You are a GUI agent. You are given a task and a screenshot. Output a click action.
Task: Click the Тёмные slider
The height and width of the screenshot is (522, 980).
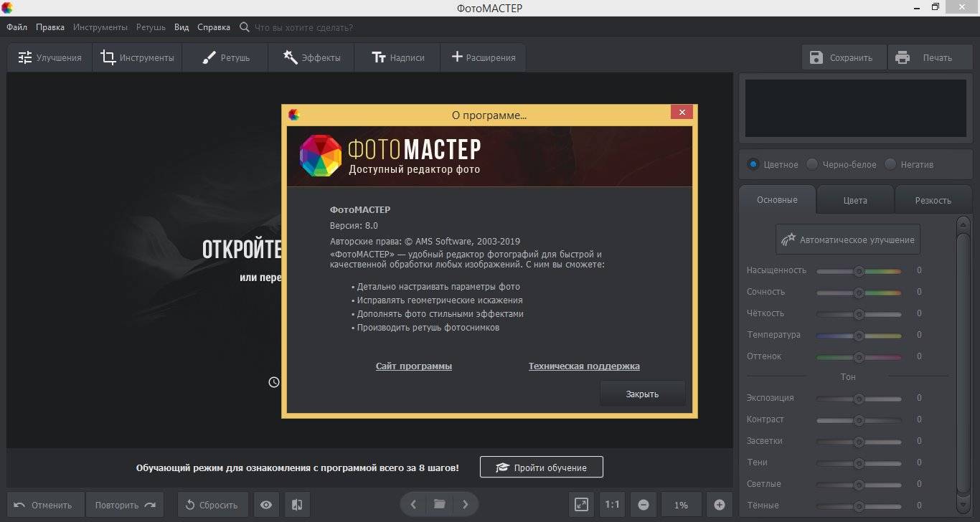click(x=859, y=506)
